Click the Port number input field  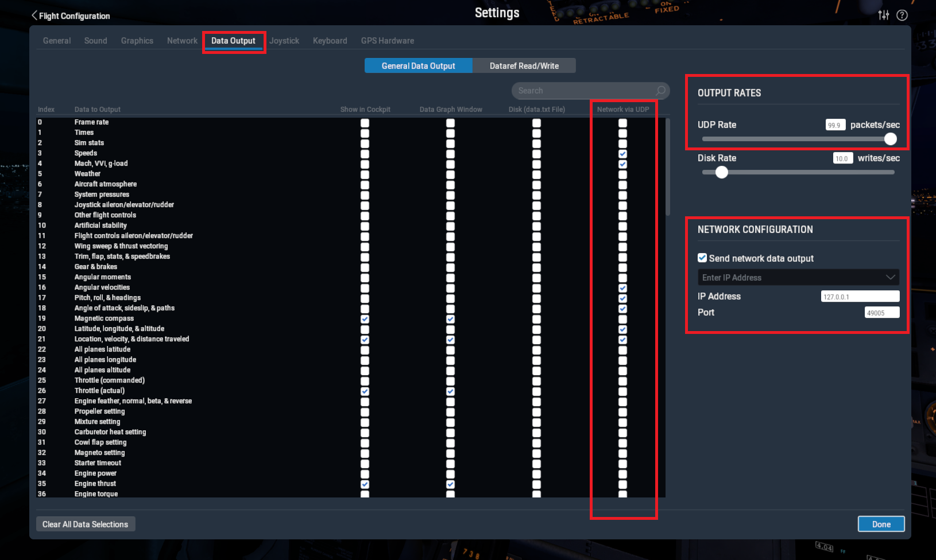tap(881, 313)
